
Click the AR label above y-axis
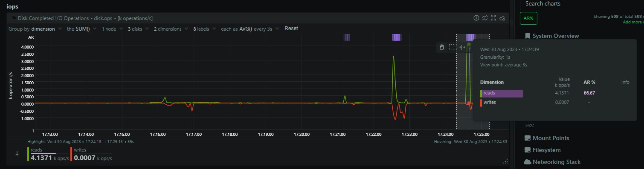31,37
